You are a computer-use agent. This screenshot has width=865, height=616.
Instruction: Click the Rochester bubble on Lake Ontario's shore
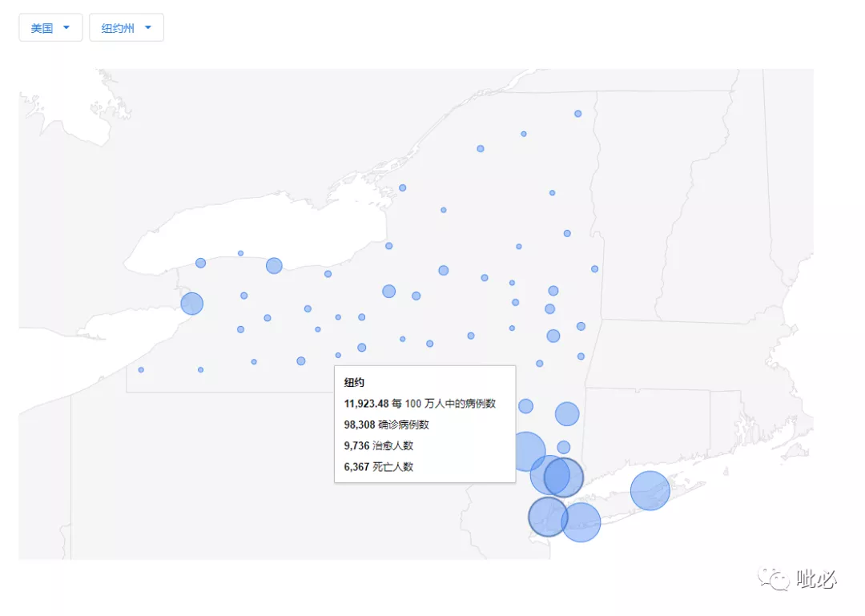[x=274, y=265]
